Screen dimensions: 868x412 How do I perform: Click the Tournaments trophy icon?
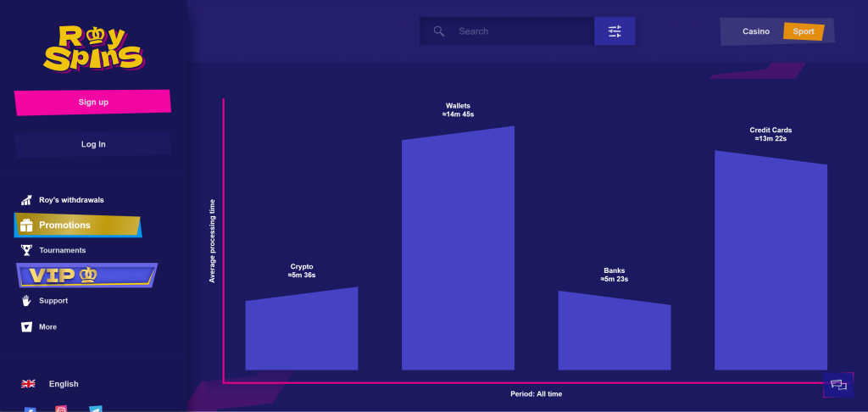click(x=26, y=250)
